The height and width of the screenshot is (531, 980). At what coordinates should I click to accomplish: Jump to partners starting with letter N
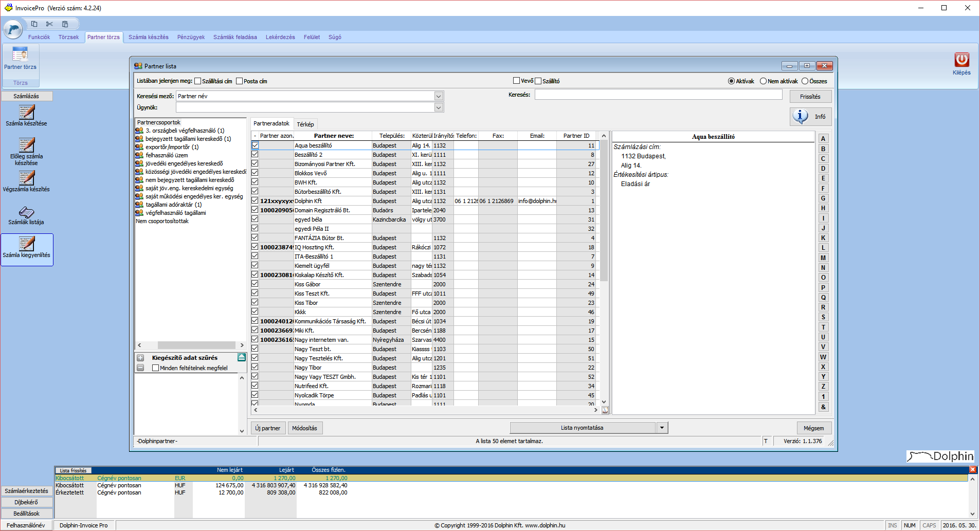click(x=823, y=268)
